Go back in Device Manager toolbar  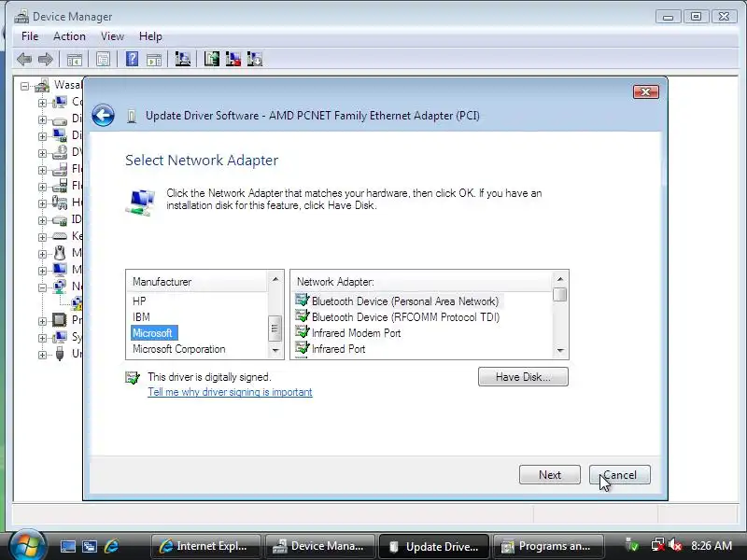(x=24, y=60)
